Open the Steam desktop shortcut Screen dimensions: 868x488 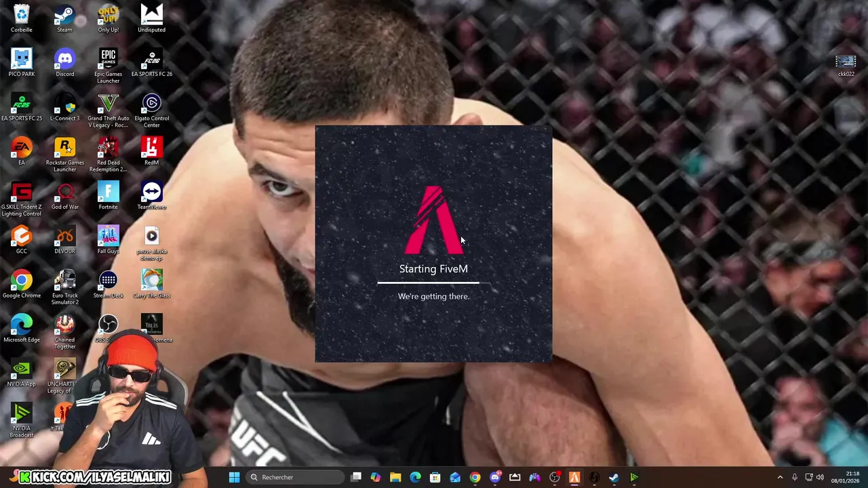pyautogui.click(x=65, y=18)
